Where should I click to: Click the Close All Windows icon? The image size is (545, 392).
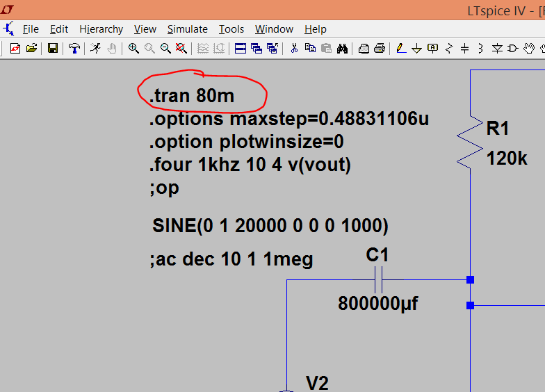click(272, 49)
